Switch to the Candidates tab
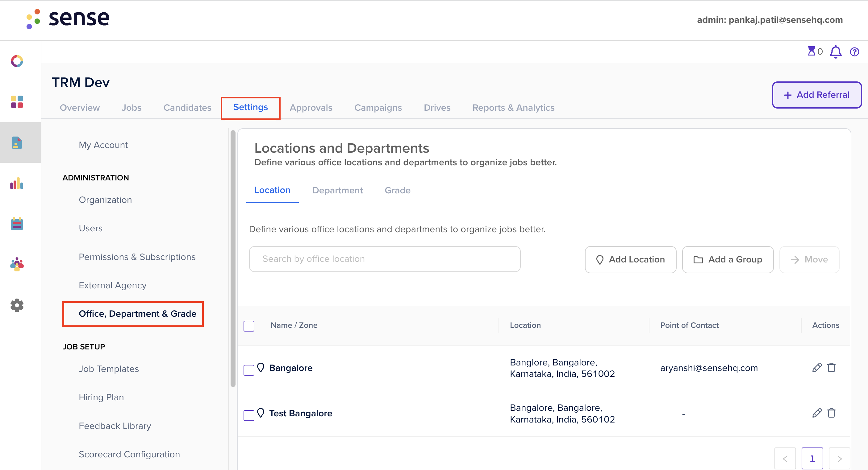868x470 pixels. point(187,108)
